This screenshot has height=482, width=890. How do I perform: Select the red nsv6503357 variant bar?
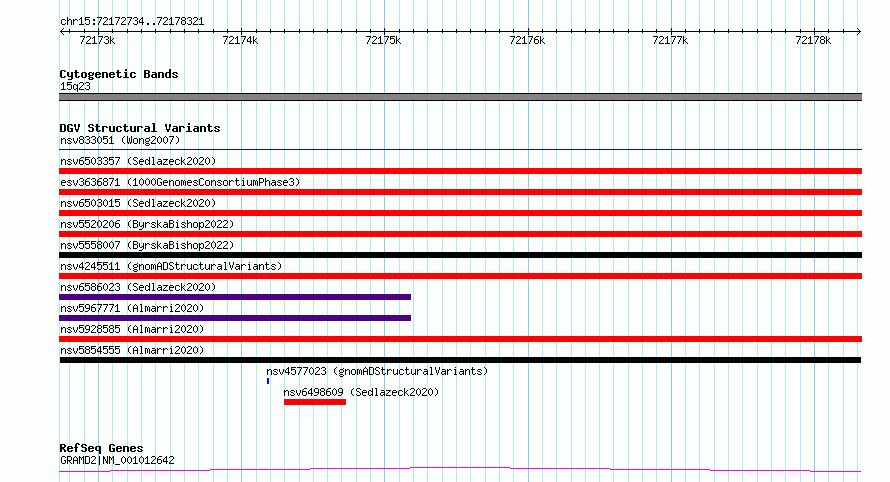(x=460, y=171)
